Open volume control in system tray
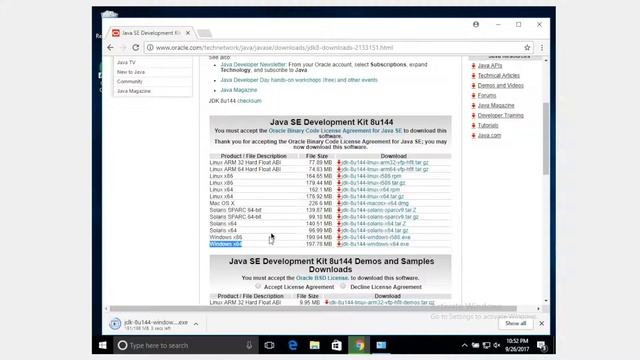This screenshot has height=360, width=640. click(497, 345)
